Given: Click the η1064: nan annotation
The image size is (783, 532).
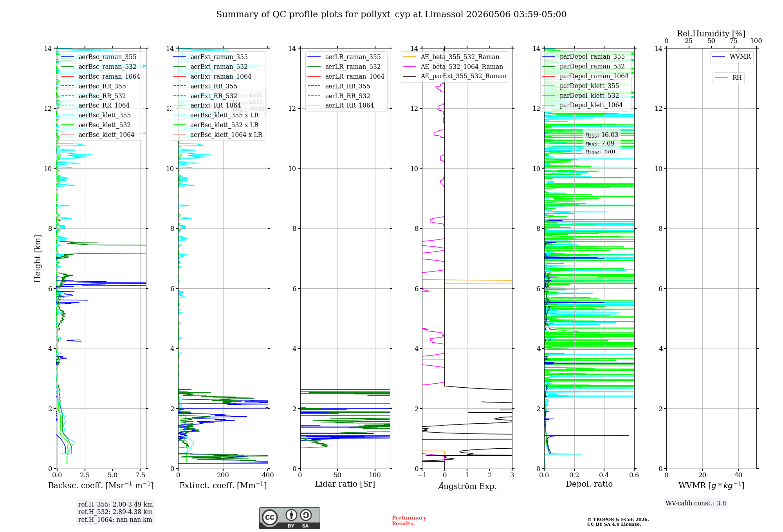Looking at the screenshot, I should pyautogui.click(x=600, y=152).
